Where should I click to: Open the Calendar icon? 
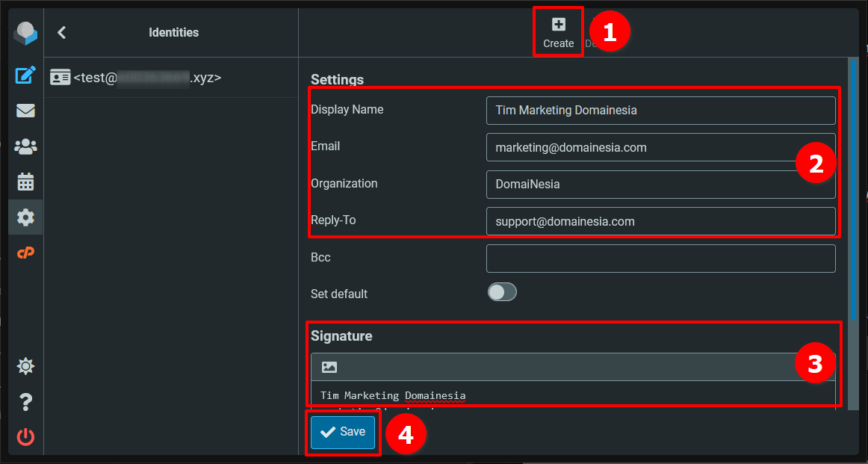coord(25,182)
